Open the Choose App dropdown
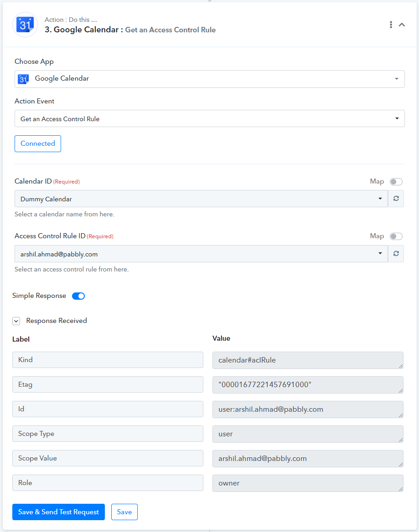Screen dimensions: 419x532 [210, 79]
